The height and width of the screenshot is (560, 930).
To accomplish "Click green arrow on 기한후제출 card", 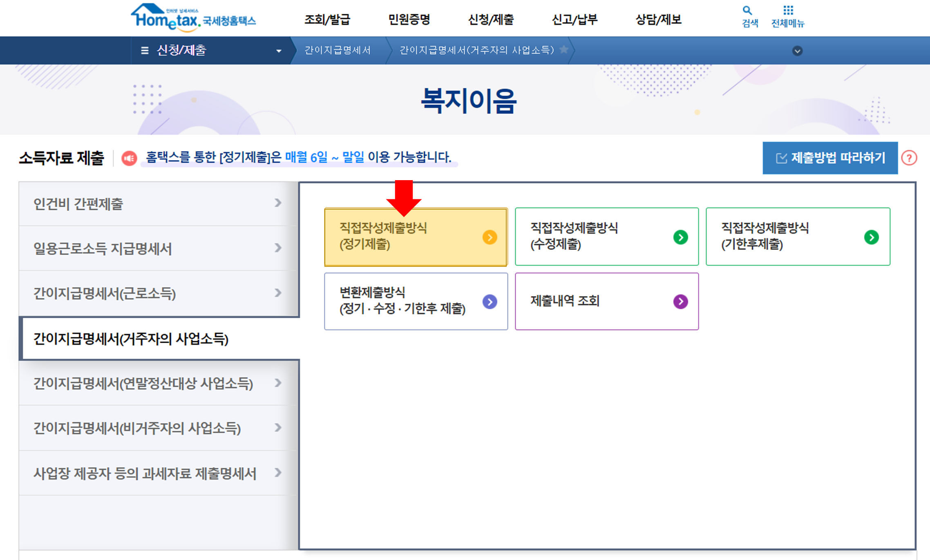I will [871, 237].
